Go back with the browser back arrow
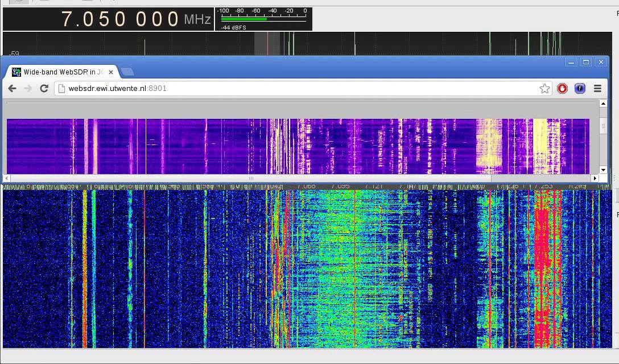This screenshot has width=619, height=364. click(x=12, y=88)
